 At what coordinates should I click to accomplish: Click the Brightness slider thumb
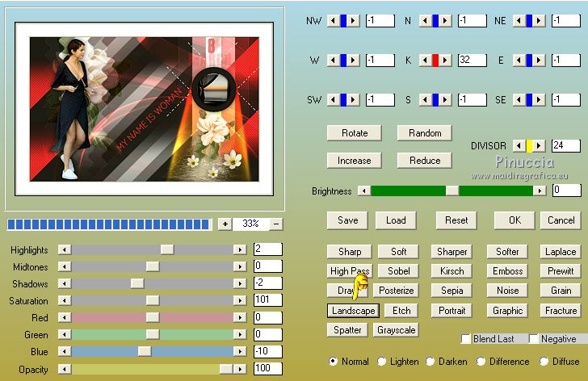click(452, 190)
